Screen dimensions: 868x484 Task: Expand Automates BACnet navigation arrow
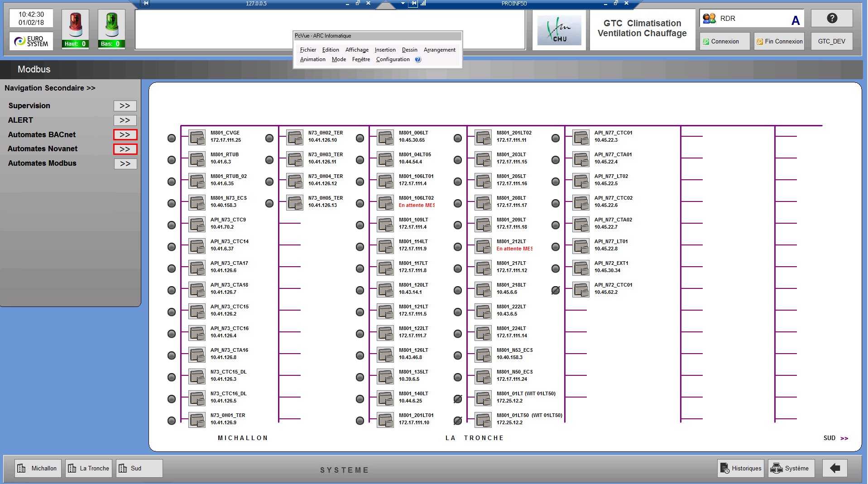click(125, 135)
